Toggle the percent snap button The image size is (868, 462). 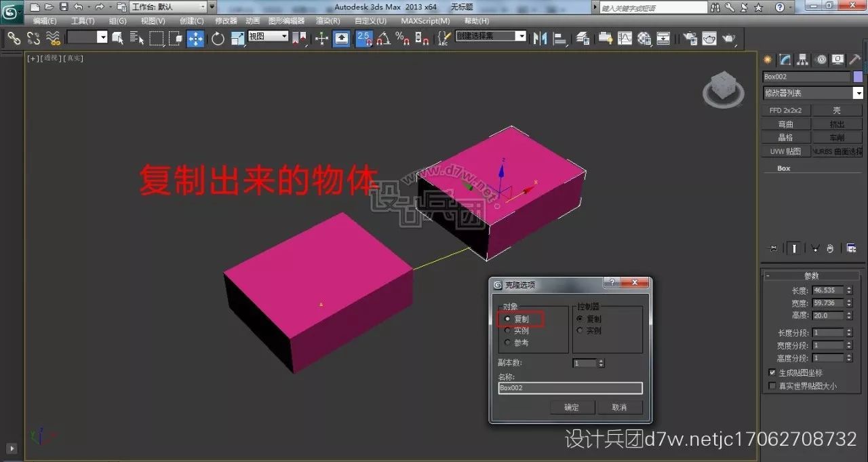(x=402, y=38)
